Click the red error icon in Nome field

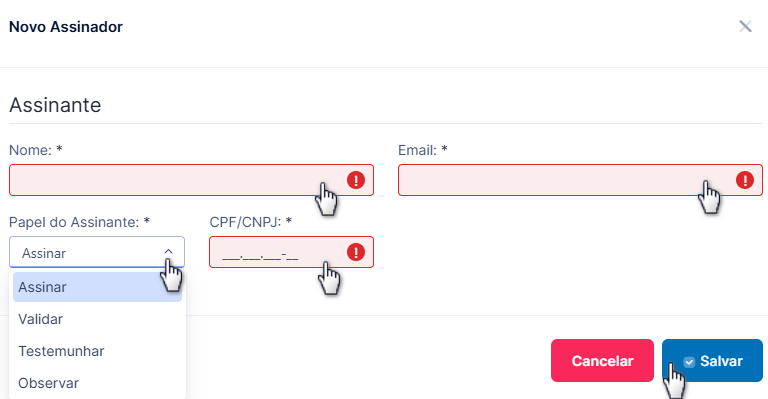(356, 180)
